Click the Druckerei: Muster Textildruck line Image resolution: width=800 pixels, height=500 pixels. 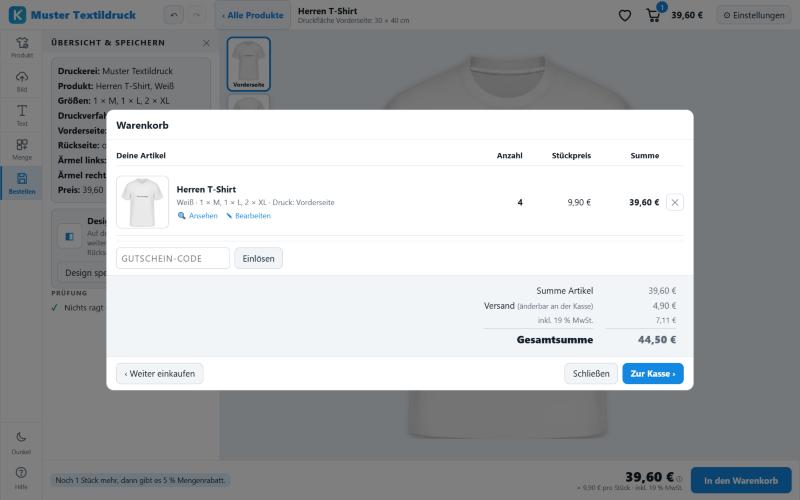click(x=115, y=71)
